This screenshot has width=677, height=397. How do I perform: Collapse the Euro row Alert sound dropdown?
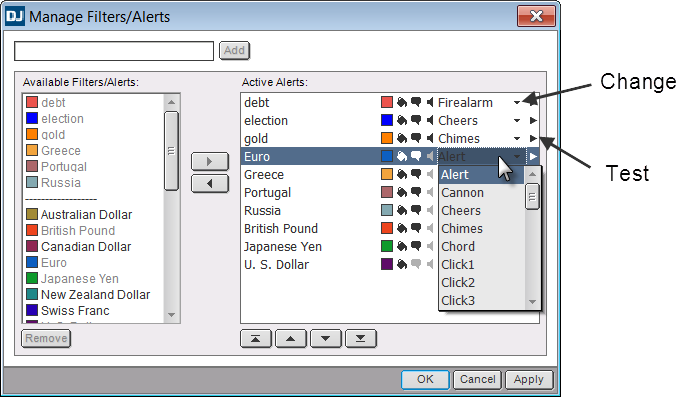click(x=517, y=156)
